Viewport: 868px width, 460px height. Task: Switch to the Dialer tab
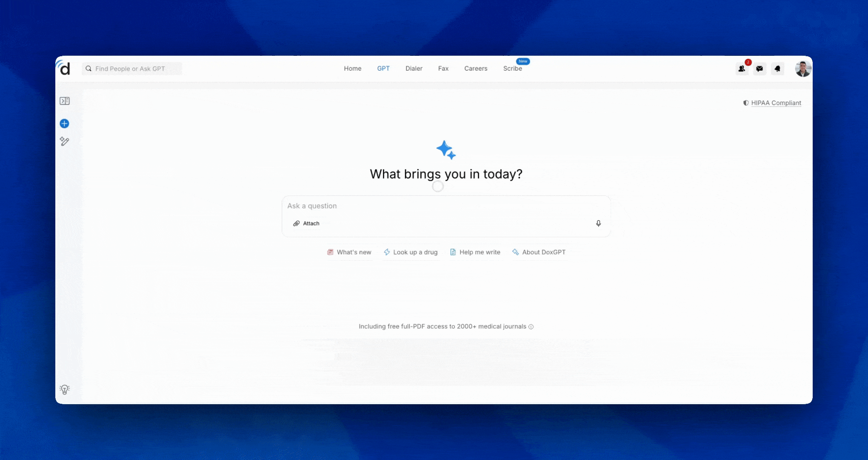point(414,69)
